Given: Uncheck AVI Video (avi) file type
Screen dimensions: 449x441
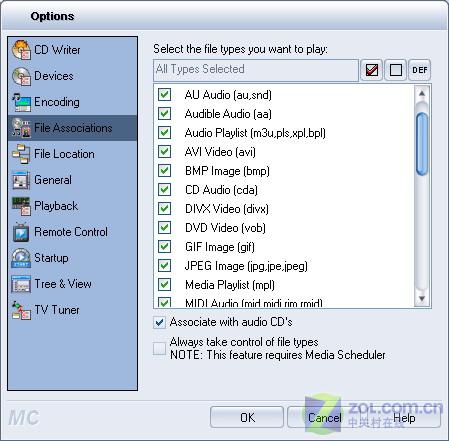Looking at the screenshot, I should 164,152.
